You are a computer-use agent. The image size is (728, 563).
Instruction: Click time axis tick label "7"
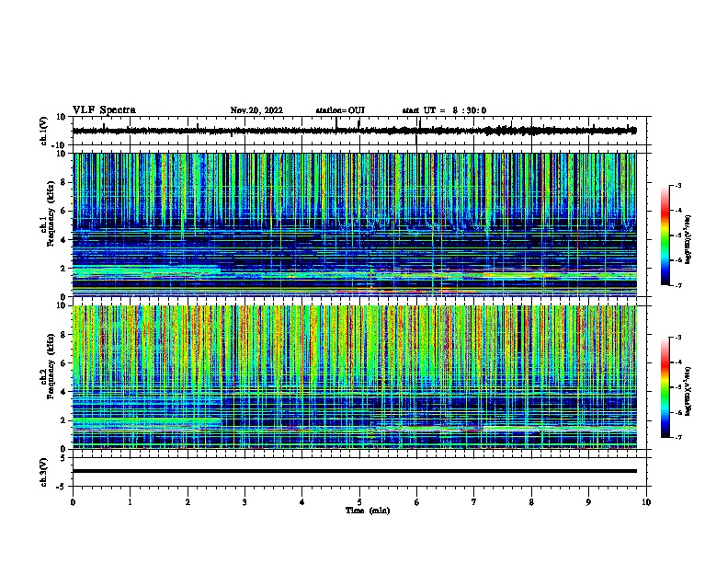pos(474,502)
